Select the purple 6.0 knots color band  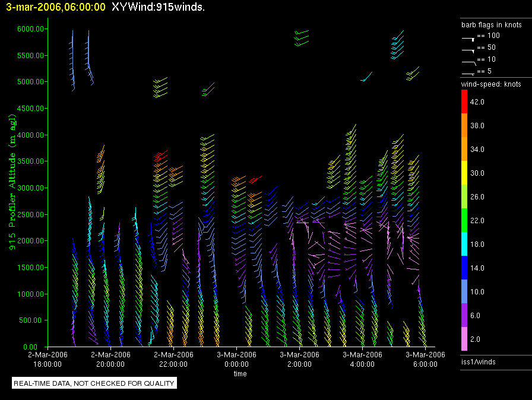coord(464,315)
